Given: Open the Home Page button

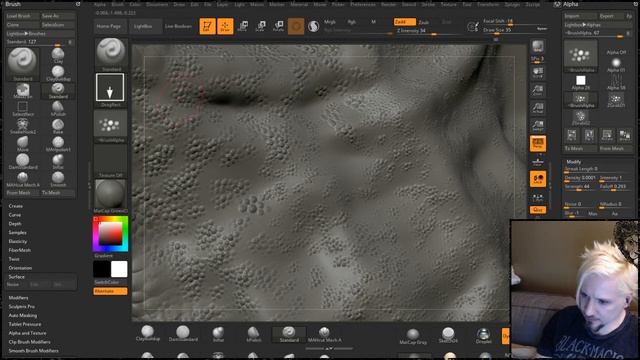Looking at the screenshot, I should coord(109,26).
